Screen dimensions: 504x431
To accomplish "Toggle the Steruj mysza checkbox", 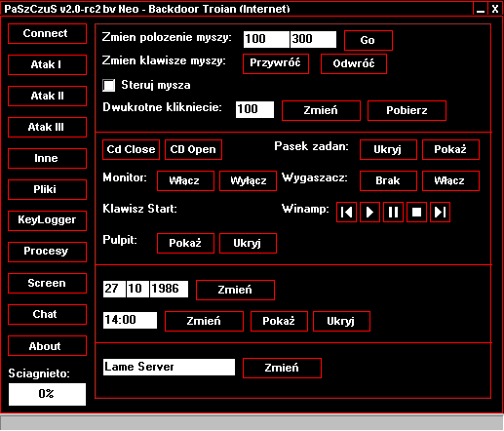I will coord(109,86).
